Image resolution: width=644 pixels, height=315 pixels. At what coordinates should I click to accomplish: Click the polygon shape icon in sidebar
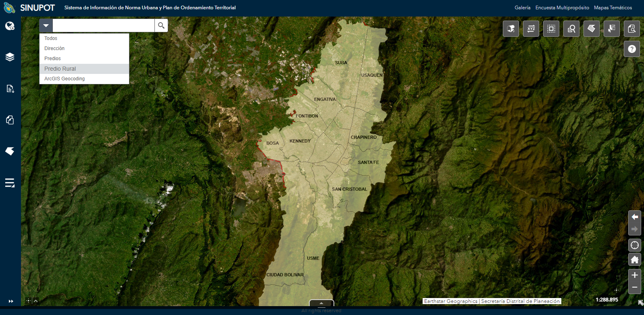[x=10, y=151]
